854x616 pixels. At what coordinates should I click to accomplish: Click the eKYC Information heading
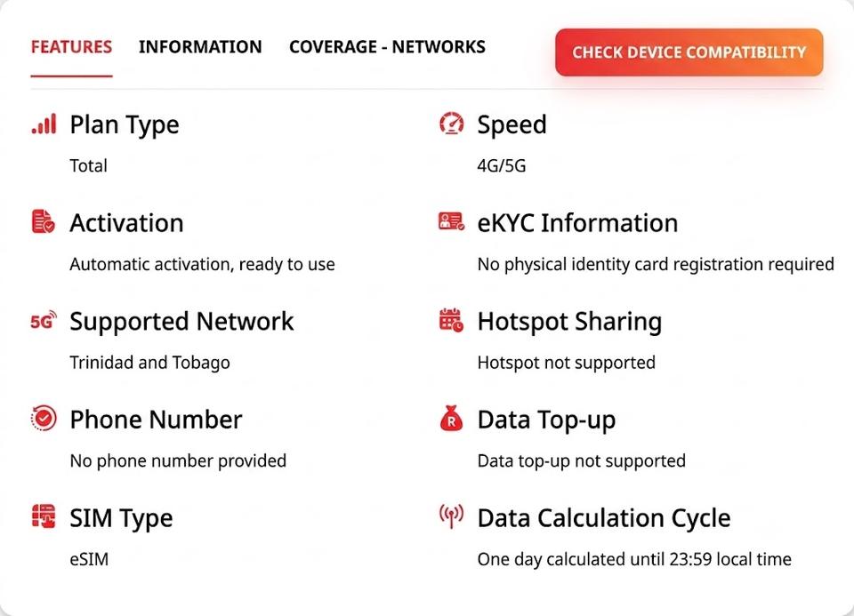tap(577, 223)
